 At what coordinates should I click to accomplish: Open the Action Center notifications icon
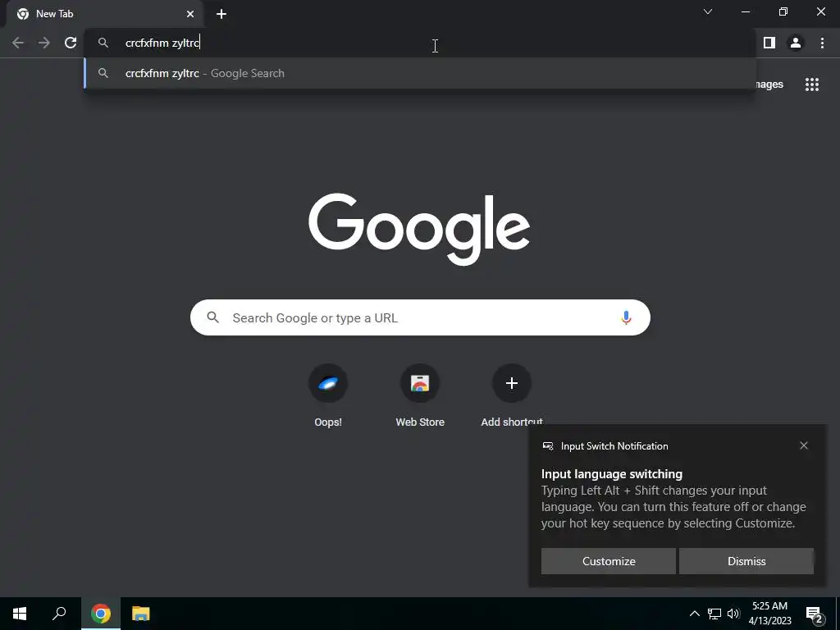point(815,614)
